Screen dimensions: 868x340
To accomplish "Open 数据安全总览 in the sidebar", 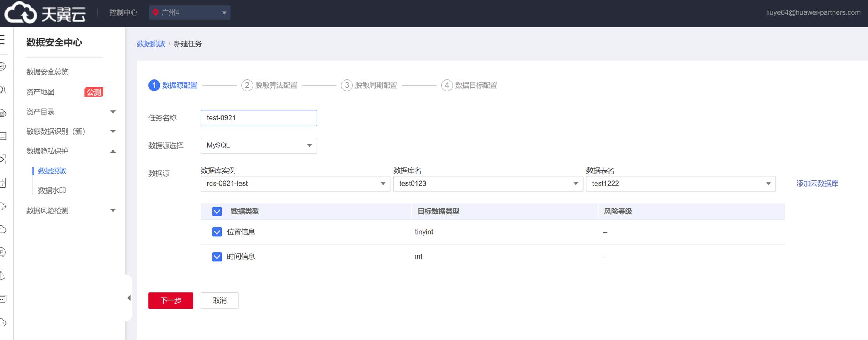I will [x=48, y=72].
